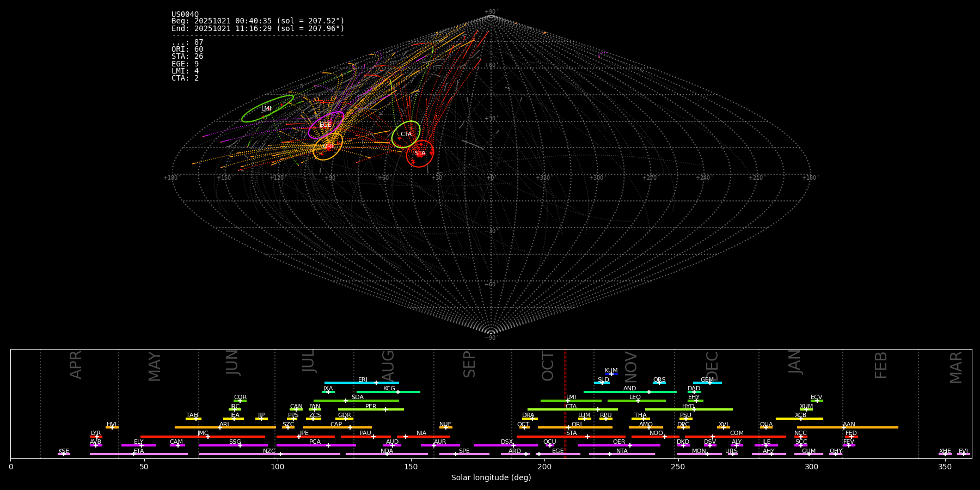Viewport: 980px width, 490px height.
Task: Click the AND shower activity bar
Action: coord(630,392)
